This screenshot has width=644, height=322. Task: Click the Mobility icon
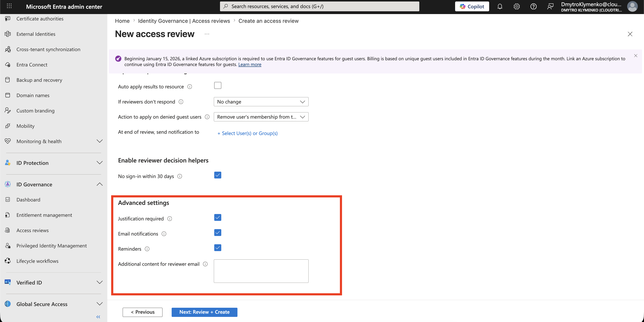click(x=8, y=126)
